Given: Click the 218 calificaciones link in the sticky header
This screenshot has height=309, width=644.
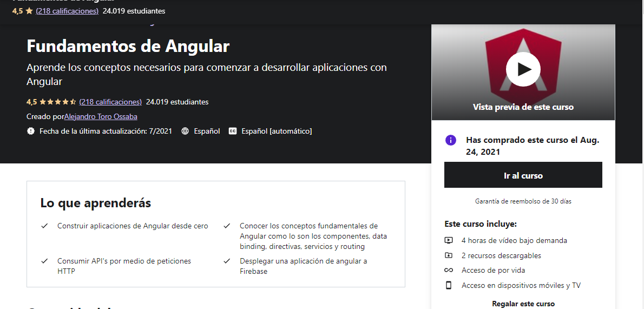Looking at the screenshot, I should (x=67, y=11).
